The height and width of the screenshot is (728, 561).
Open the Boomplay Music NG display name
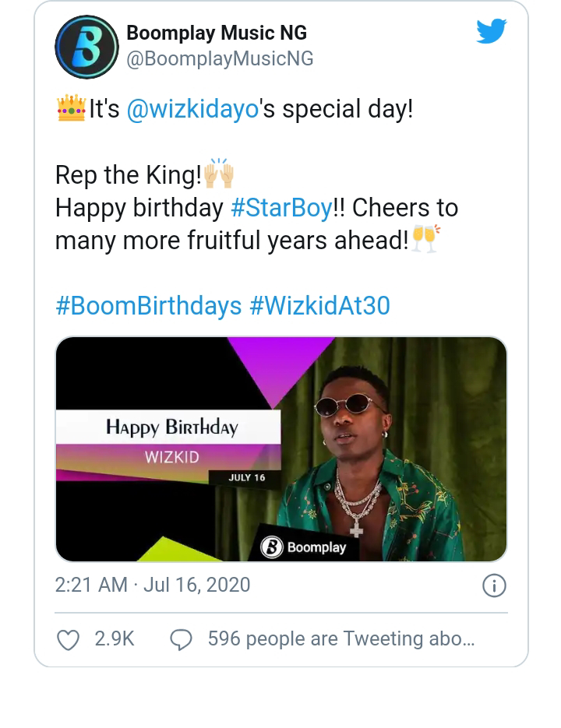[217, 33]
